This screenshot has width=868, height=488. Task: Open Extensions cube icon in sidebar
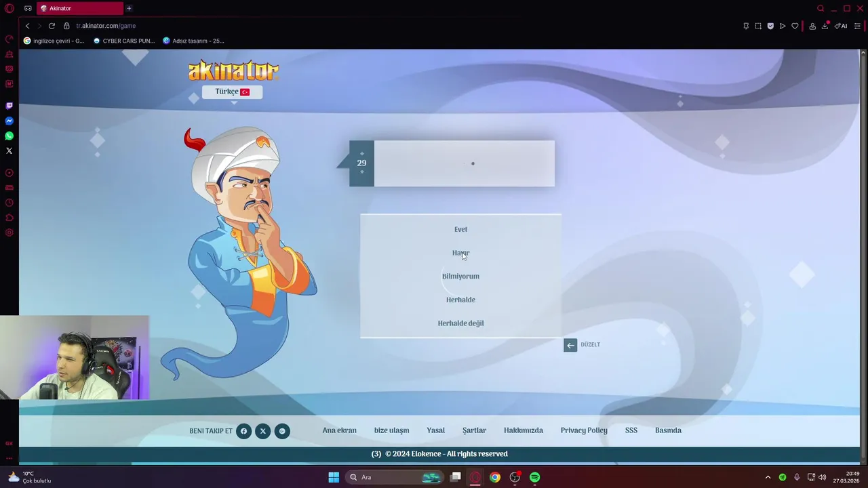(x=9, y=218)
